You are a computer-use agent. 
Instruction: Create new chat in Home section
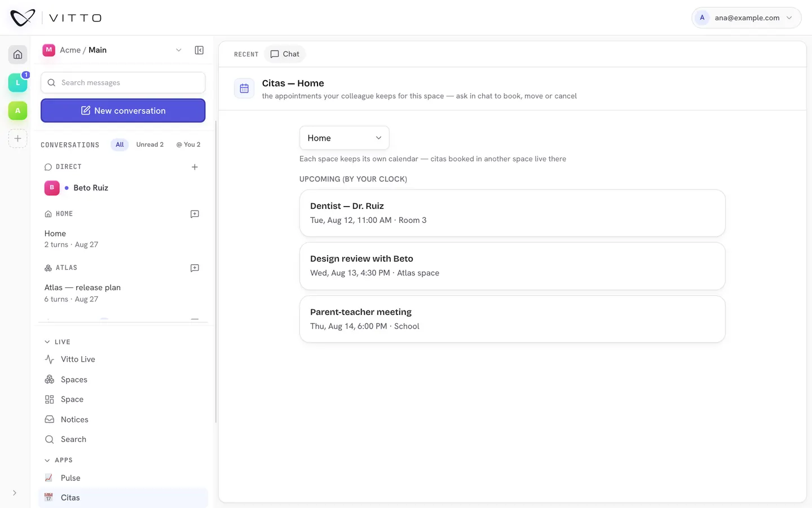pyautogui.click(x=195, y=214)
